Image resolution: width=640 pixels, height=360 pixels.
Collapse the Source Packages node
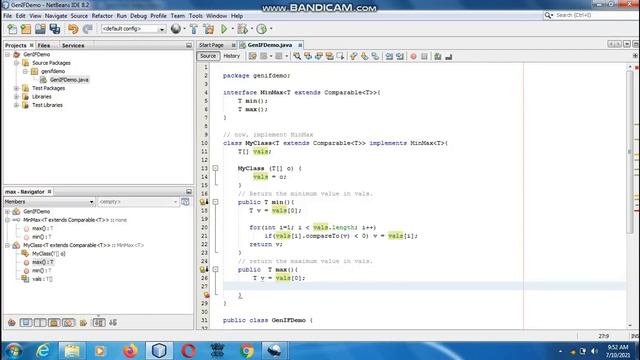pyautogui.click(x=16, y=63)
